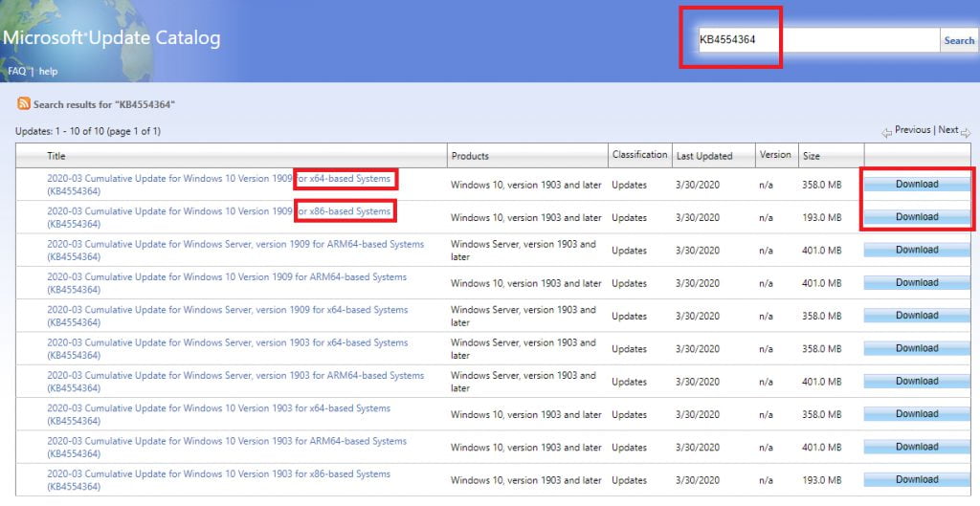Open the help link

pyautogui.click(x=48, y=71)
